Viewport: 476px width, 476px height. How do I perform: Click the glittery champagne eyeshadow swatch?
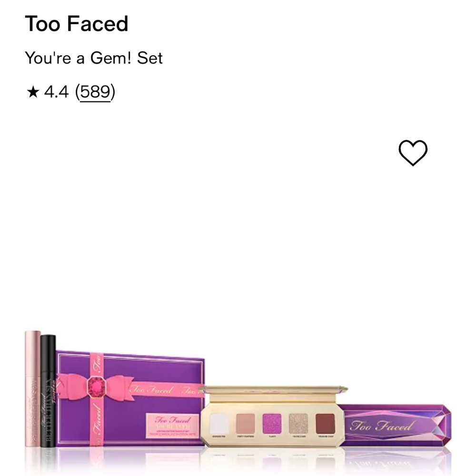(299, 424)
